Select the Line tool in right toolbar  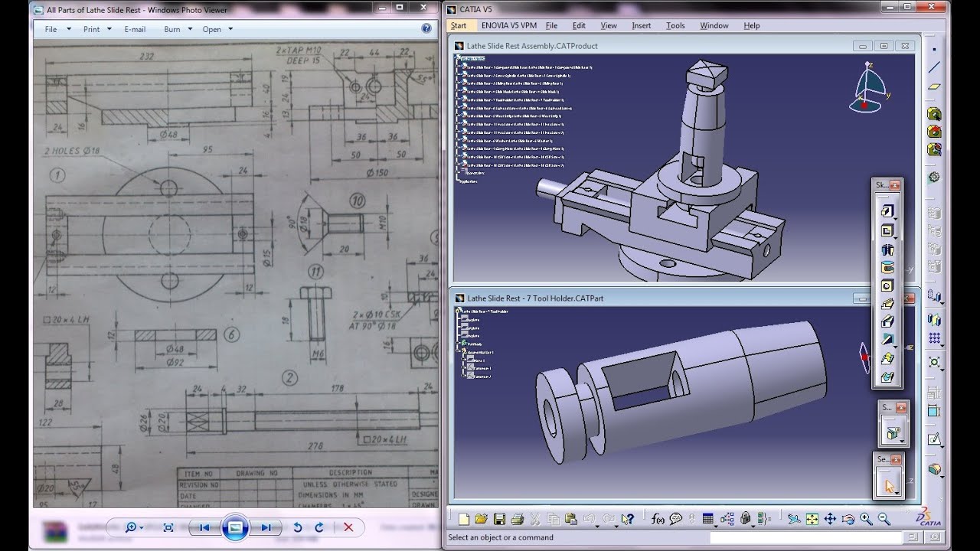[934, 67]
